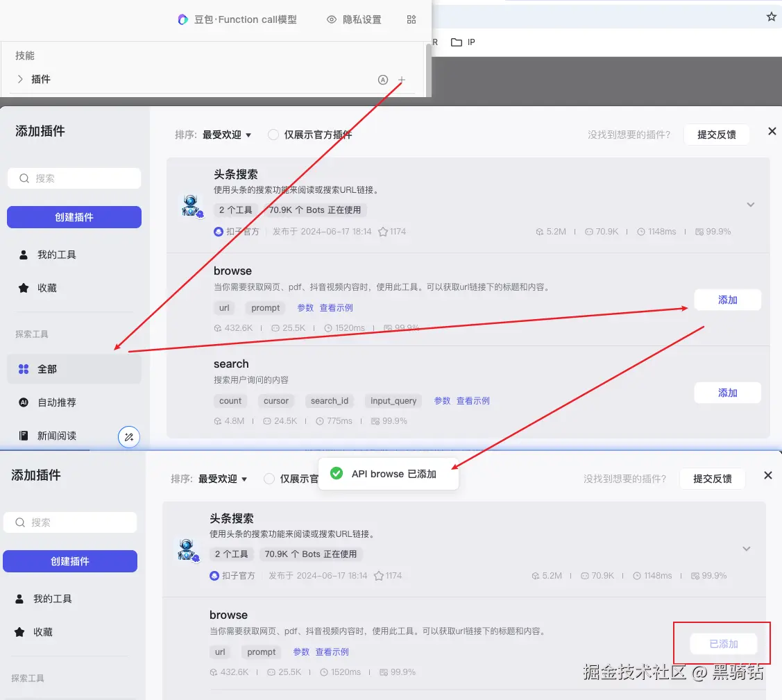
Task: Open 参数 link of search tool
Action: click(x=442, y=400)
